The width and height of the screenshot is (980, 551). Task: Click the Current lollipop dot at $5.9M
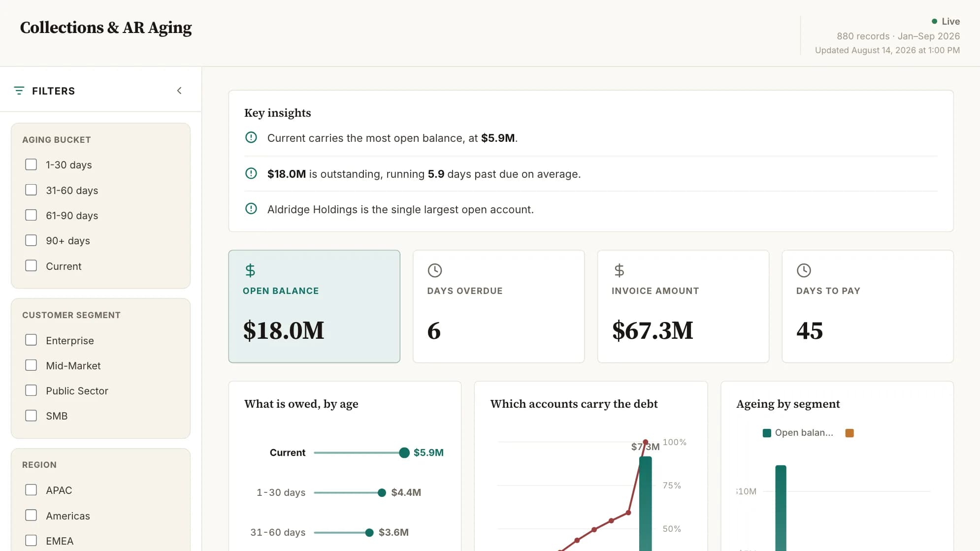point(404,453)
